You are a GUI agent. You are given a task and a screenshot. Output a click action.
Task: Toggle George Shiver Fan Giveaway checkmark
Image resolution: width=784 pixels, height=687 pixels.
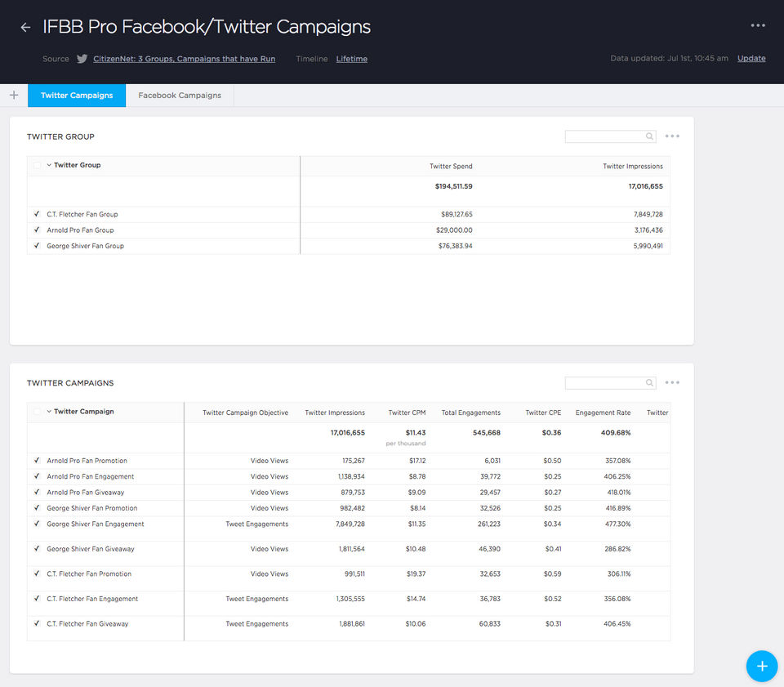click(x=37, y=549)
